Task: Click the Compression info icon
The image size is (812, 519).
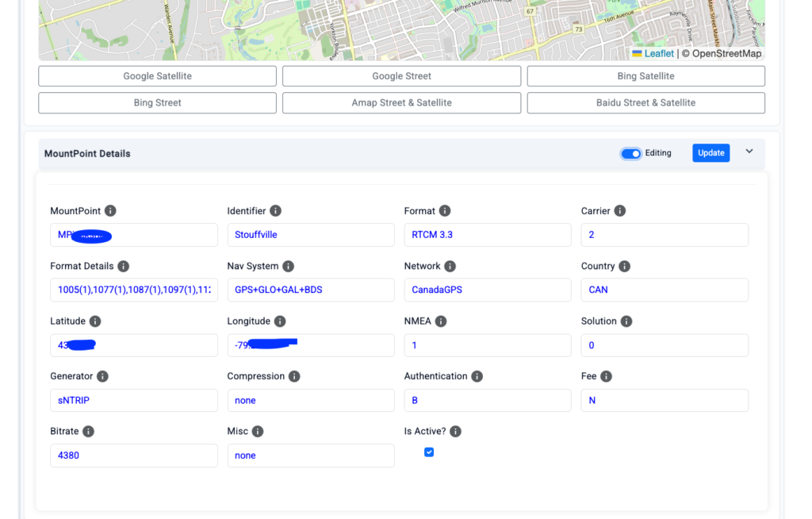Action: [x=294, y=377]
